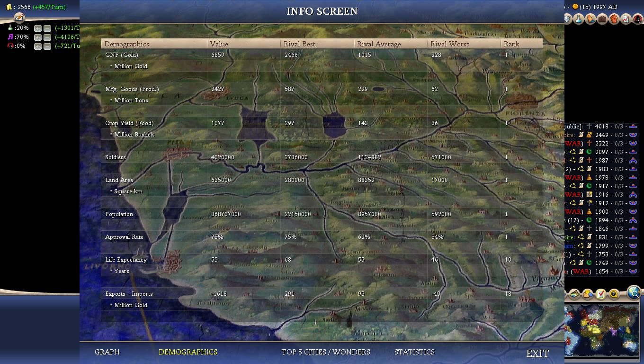Click scoreboard entry with score 4018
Image resolution: width=644 pixels, height=364 pixels.
[x=601, y=127]
